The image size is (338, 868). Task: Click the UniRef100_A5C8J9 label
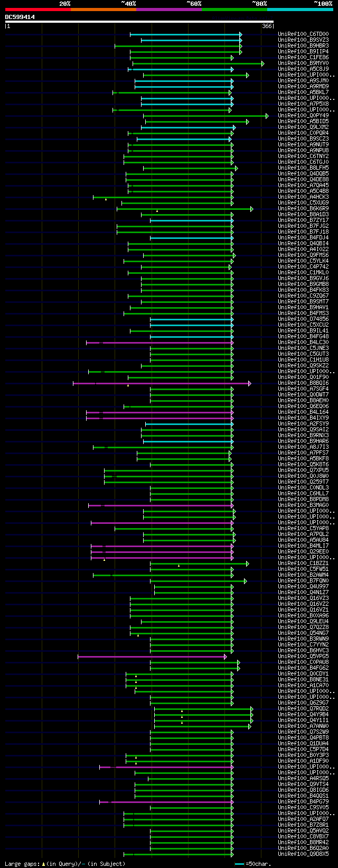tap(303, 69)
